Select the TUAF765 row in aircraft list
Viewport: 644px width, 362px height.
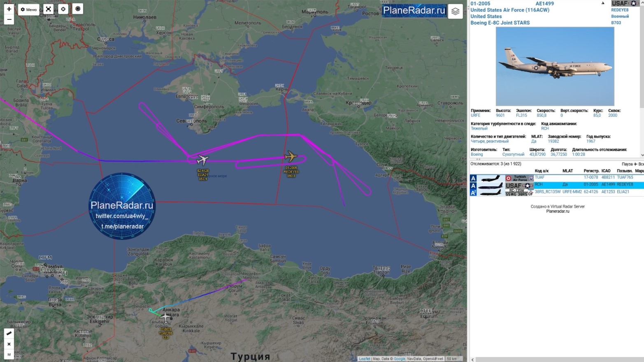[x=557, y=178]
